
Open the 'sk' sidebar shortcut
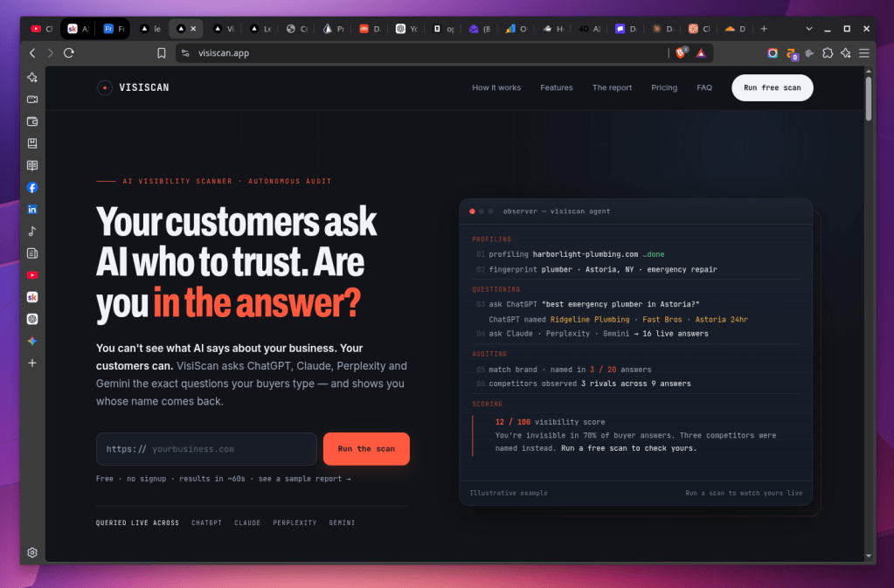point(32,297)
